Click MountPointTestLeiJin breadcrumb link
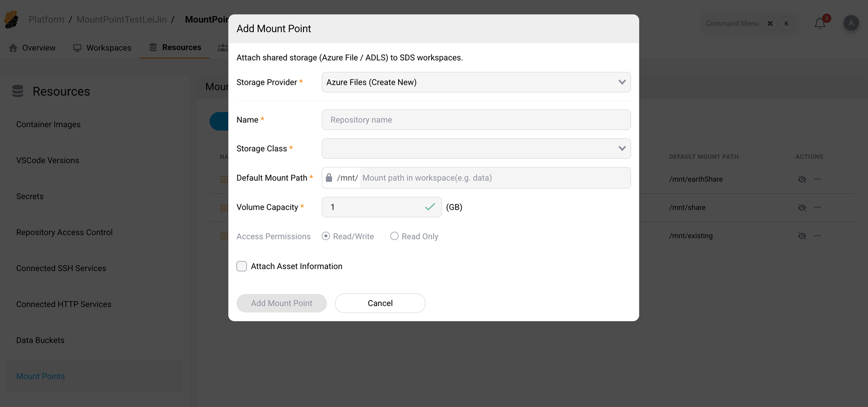 click(122, 20)
